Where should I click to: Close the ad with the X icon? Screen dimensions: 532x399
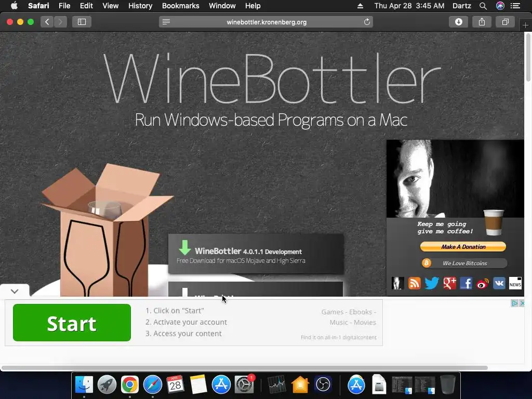point(522,303)
